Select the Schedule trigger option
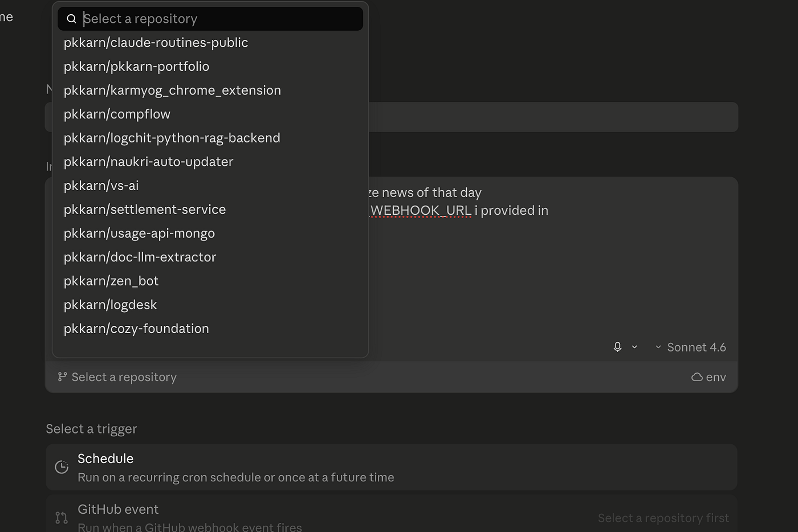The width and height of the screenshot is (798, 532). (391, 467)
